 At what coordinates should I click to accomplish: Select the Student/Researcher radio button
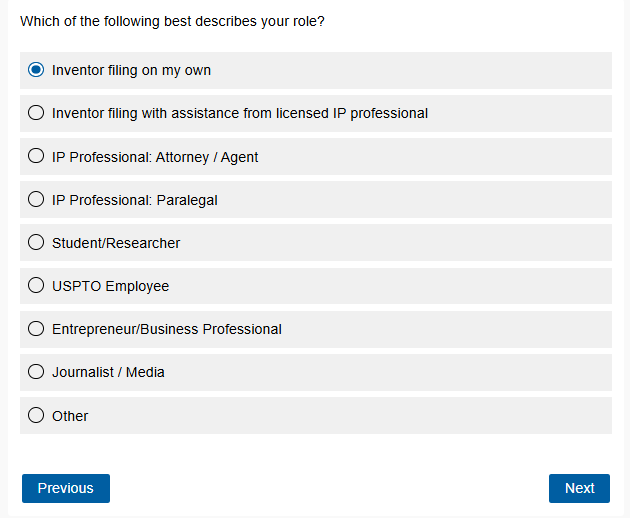[36, 242]
